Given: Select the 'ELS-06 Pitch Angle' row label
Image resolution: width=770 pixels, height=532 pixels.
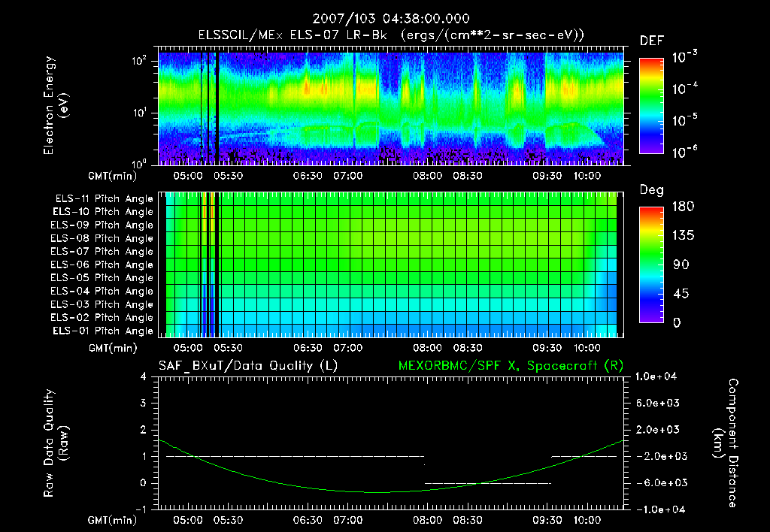Looking at the screenshot, I should pos(102,265).
